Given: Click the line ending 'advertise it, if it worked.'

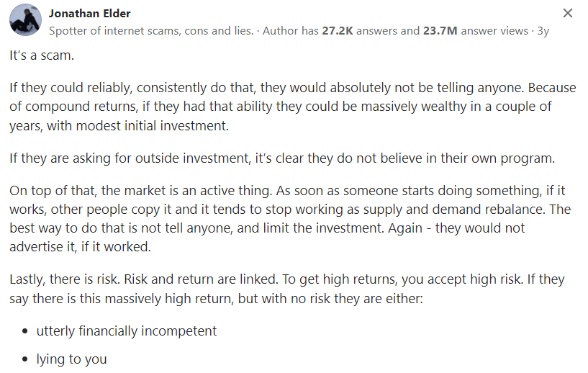Looking at the screenshot, I should coord(80,247).
